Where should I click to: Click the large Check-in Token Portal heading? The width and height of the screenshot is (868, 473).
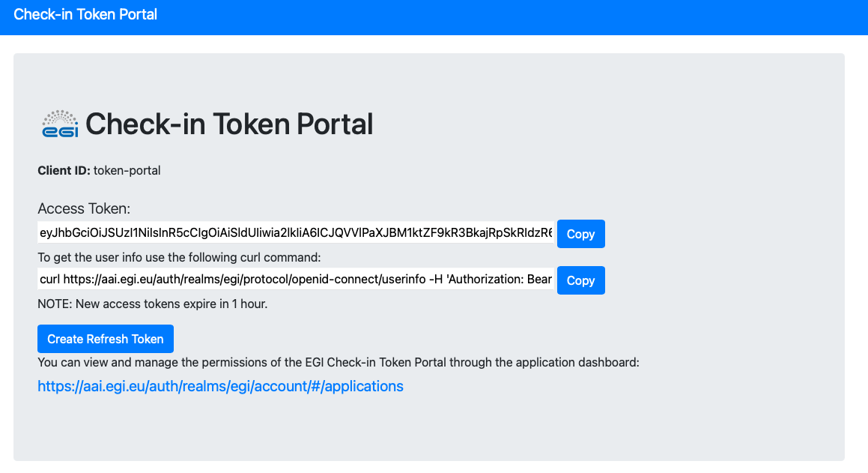coord(230,123)
